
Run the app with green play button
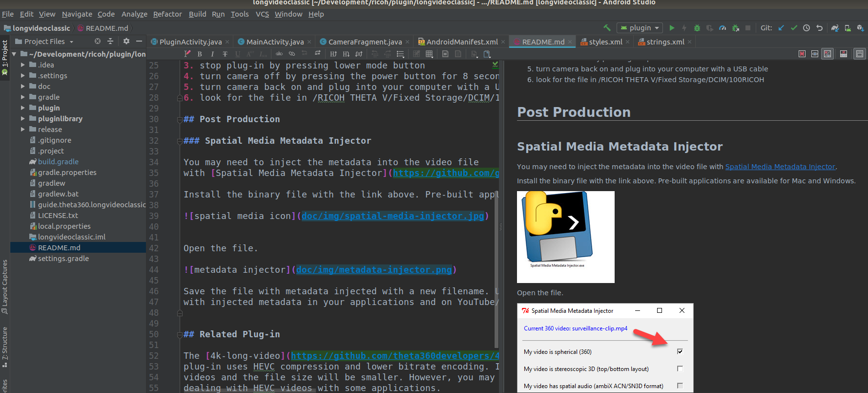coord(672,28)
